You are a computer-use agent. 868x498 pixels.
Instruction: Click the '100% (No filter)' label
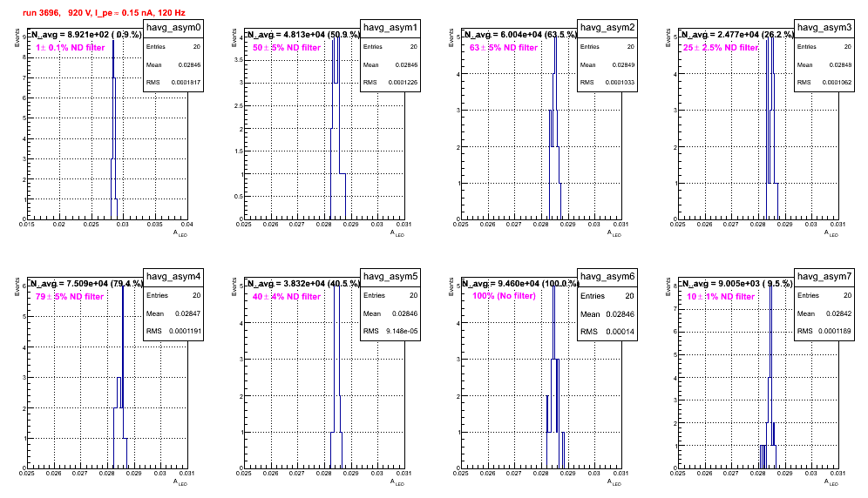pos(504,296)
